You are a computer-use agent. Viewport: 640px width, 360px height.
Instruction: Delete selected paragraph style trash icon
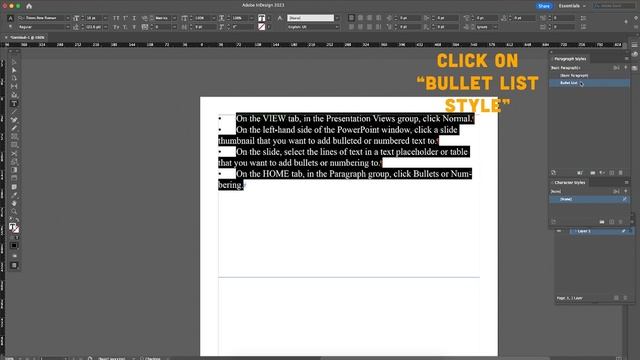(x=621, y=173)
